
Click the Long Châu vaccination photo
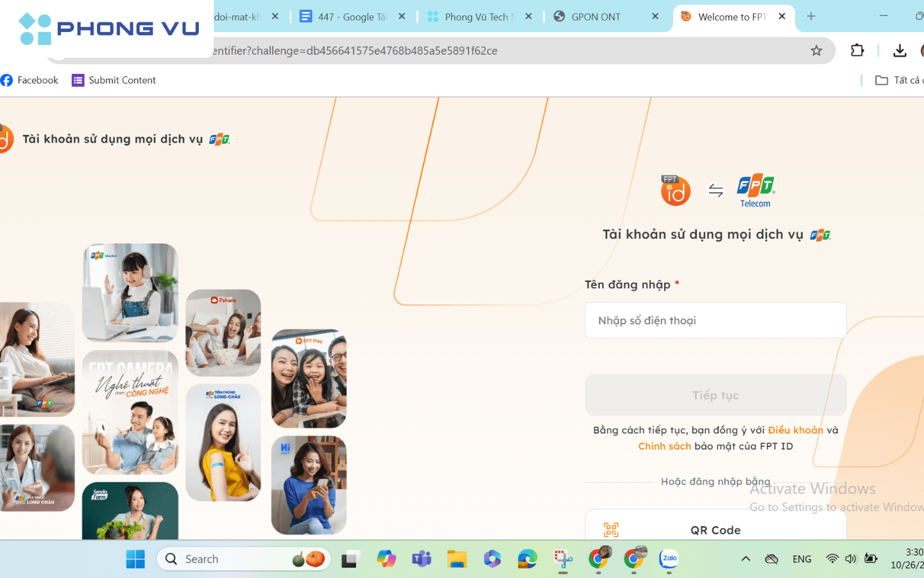pos(223,442)
